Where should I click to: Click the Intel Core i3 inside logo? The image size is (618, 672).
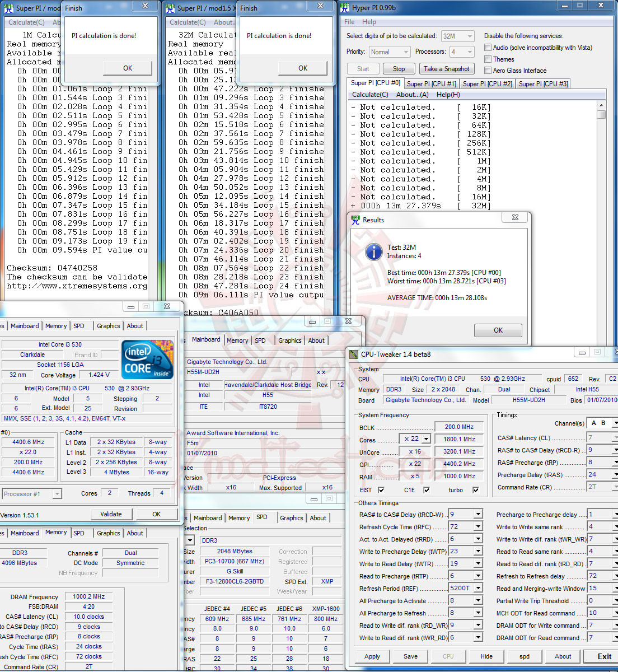pos(148,360)
